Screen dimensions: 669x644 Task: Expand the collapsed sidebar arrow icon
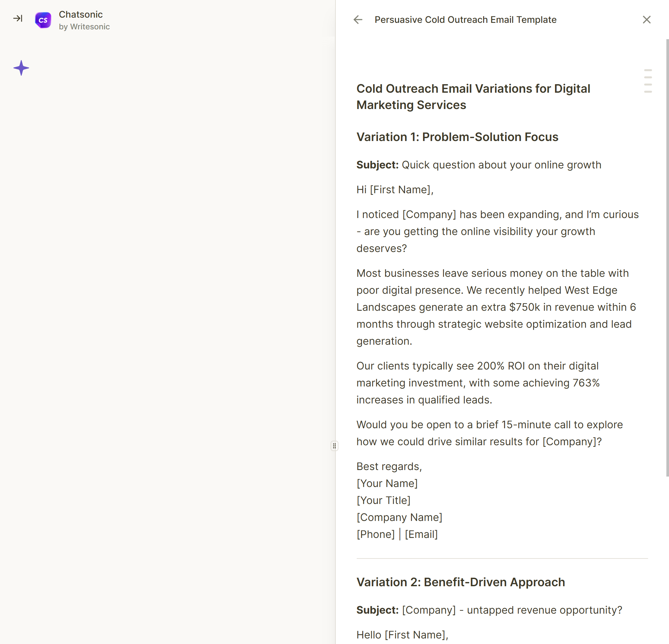coord(18,18)
